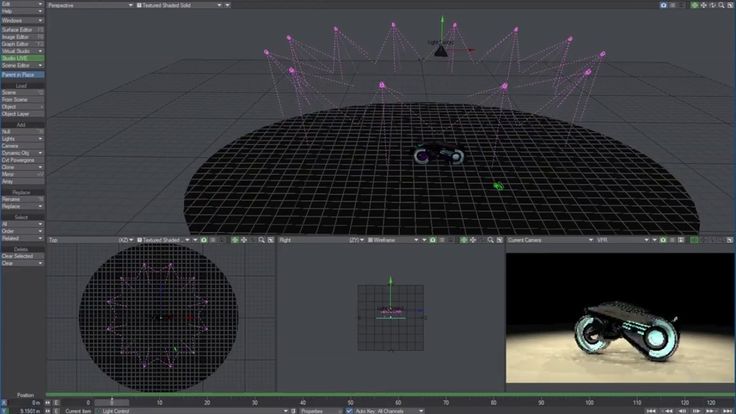Screen dimensions: 736x414
Task: Click the Rename button
Action: pyautogui.click(x=22, y=199)
